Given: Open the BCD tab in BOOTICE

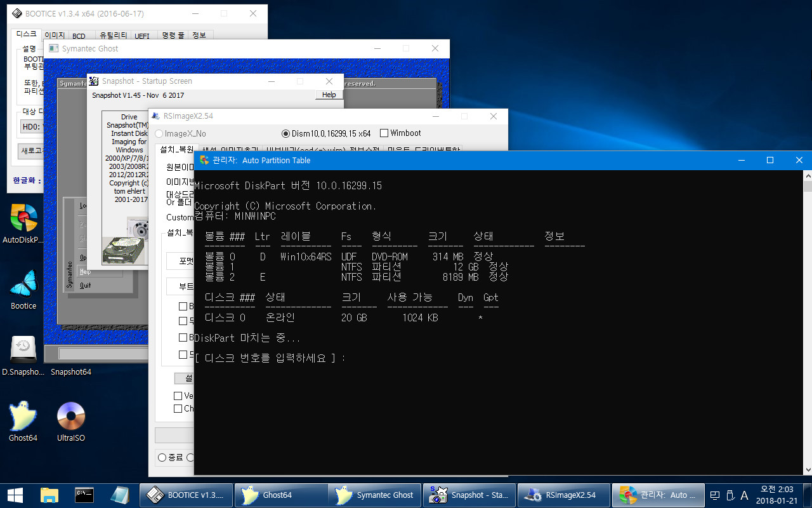Looking at the screenshot, I should 79,36.
